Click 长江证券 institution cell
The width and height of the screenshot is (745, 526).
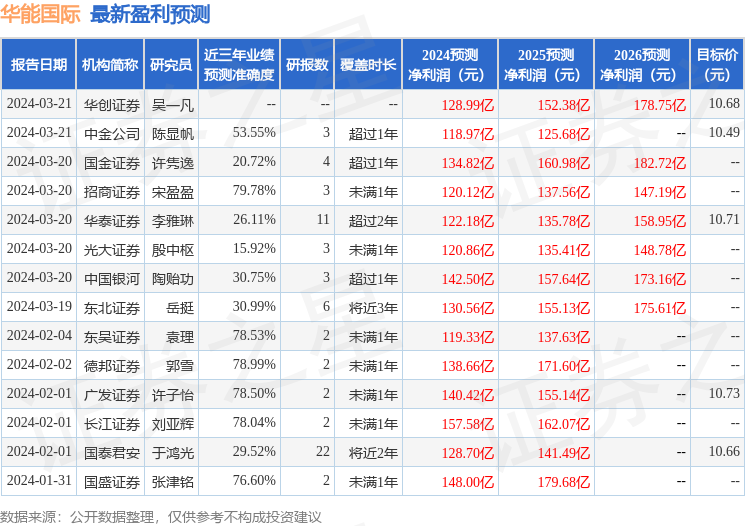[x=112, y=424]
